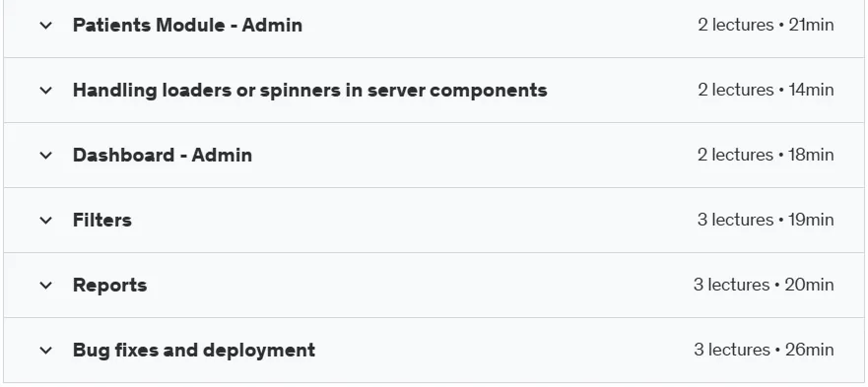This screenshot has width=868, height=387.
Task: Expand the Patients Module - Admin chevron
Action: pyautogui.click(x=46, y=25)
